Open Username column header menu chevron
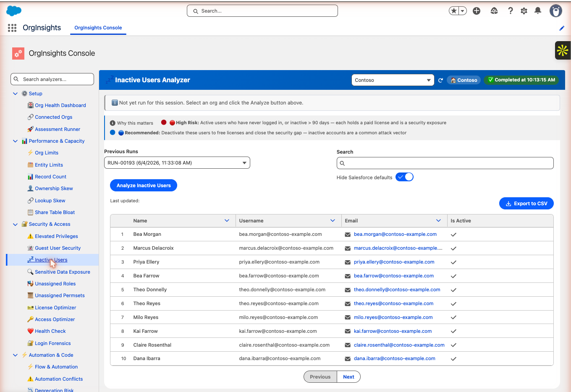Screen dimensions: 571x392 [x=333, y=221]
